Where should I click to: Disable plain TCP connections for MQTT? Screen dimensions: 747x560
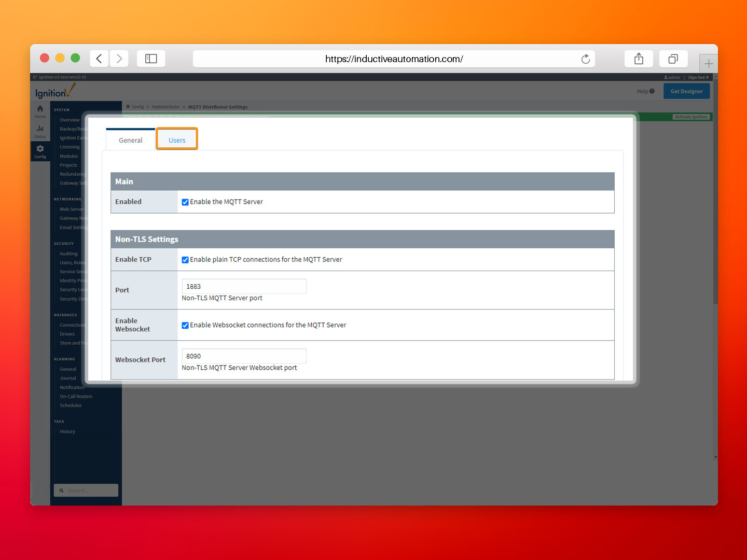[x=185, y=259]
